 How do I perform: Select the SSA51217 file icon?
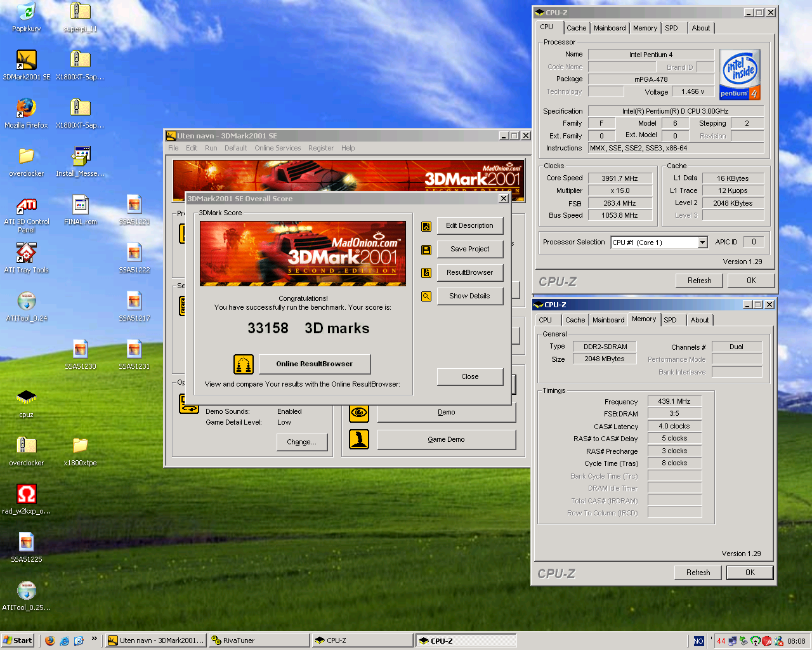134,301
